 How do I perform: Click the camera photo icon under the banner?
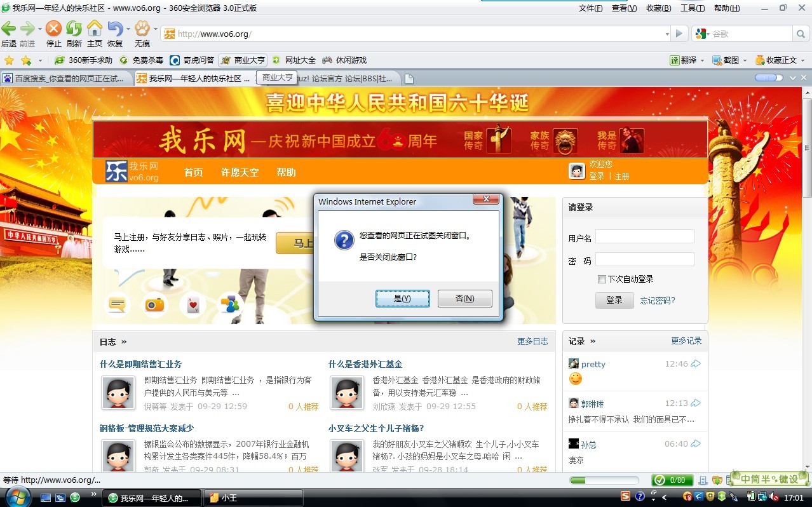[154, 304]
